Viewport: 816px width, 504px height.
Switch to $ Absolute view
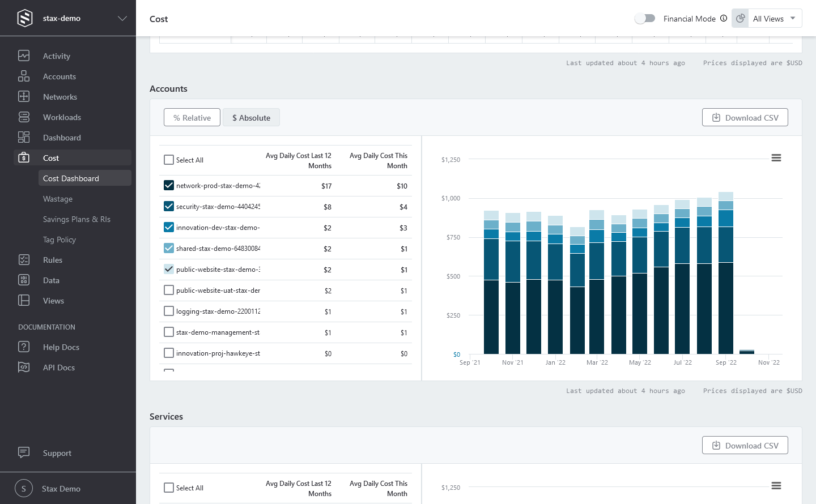(251, 117)
